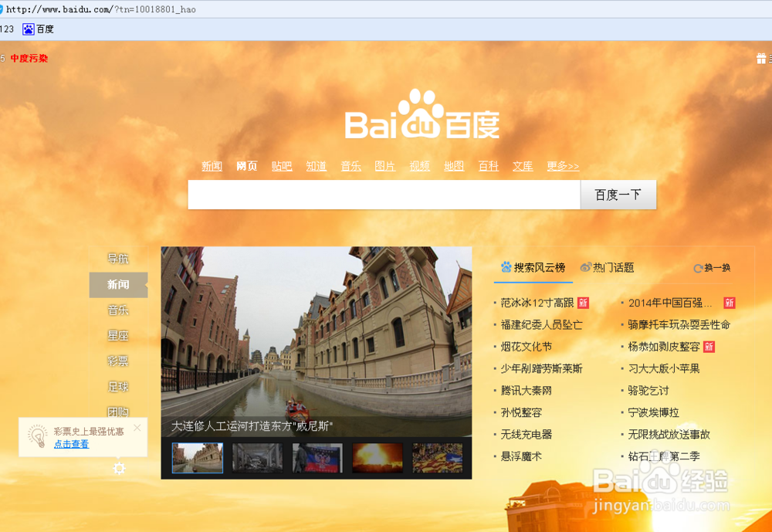The image size is (772, 532).
Task: Open 腾讯大秦网 hot search
Action: tap(527, 391)
